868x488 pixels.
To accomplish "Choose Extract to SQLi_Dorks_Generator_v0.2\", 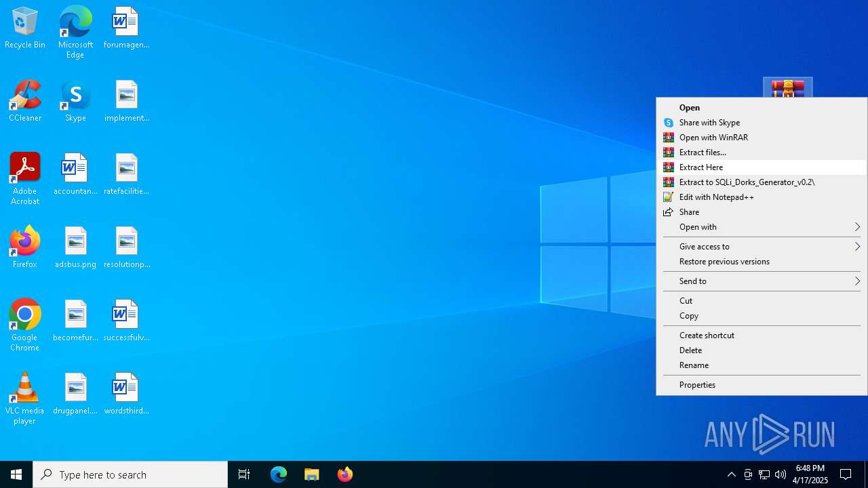I will [762, 182].
